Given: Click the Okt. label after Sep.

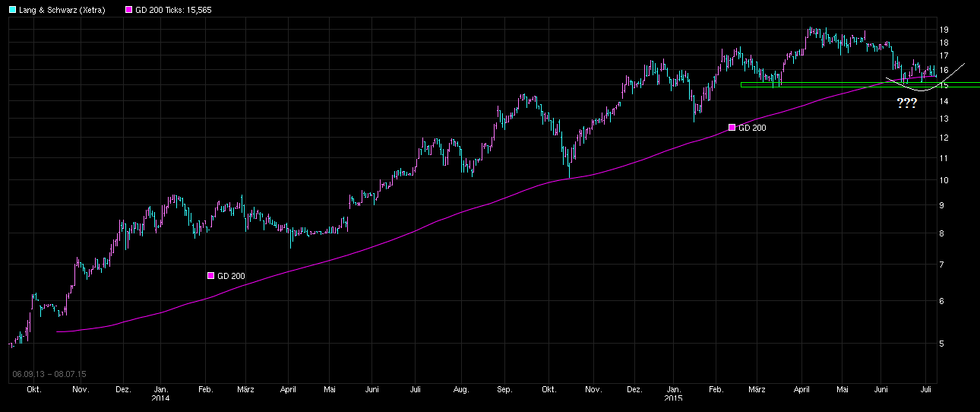Looking at the screenshot, I should [548, 389].
